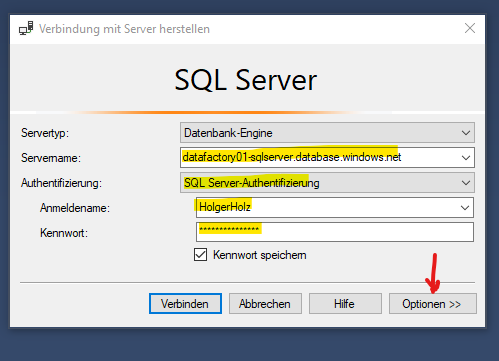Expand the Servername dropdown arrow
This screenshot has height=361, width=499.
point(466,158)
